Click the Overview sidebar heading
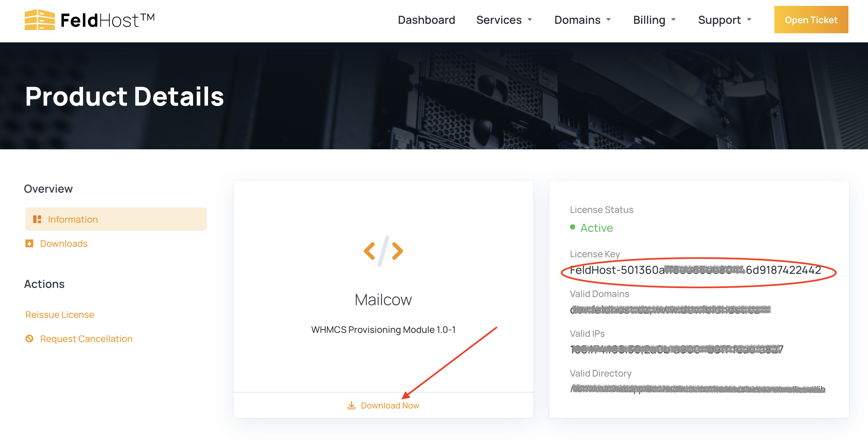This screenshot has width=868, height=446. pos(48,189)
